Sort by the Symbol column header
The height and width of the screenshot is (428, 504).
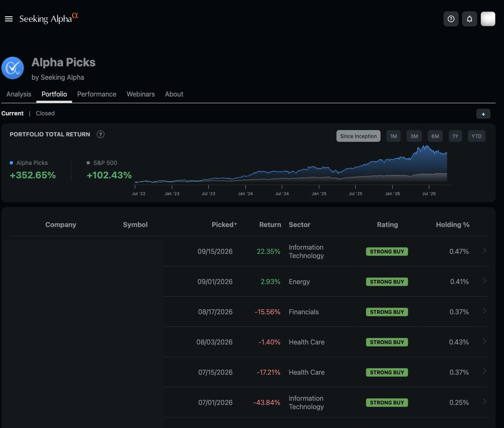(x=135, y=224)
